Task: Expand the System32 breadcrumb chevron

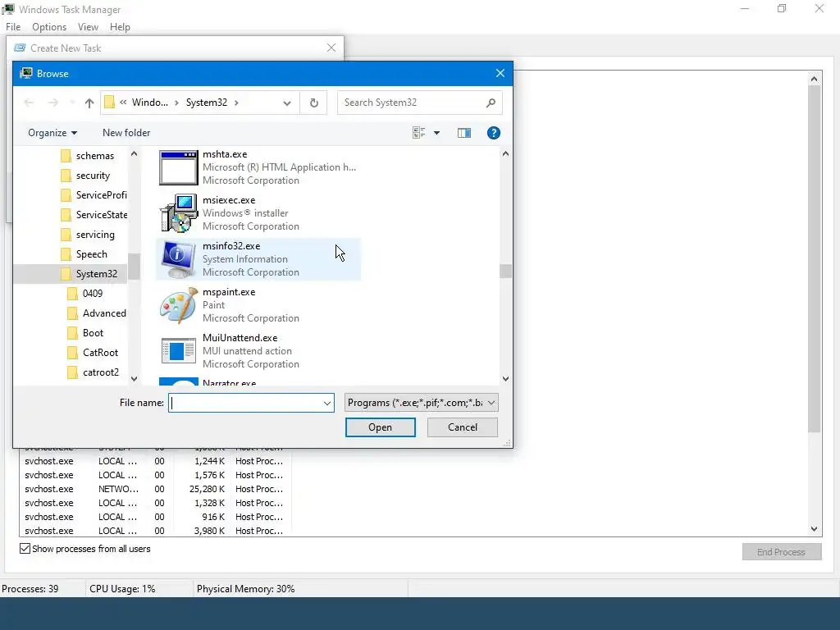Action: click(236, 103)
